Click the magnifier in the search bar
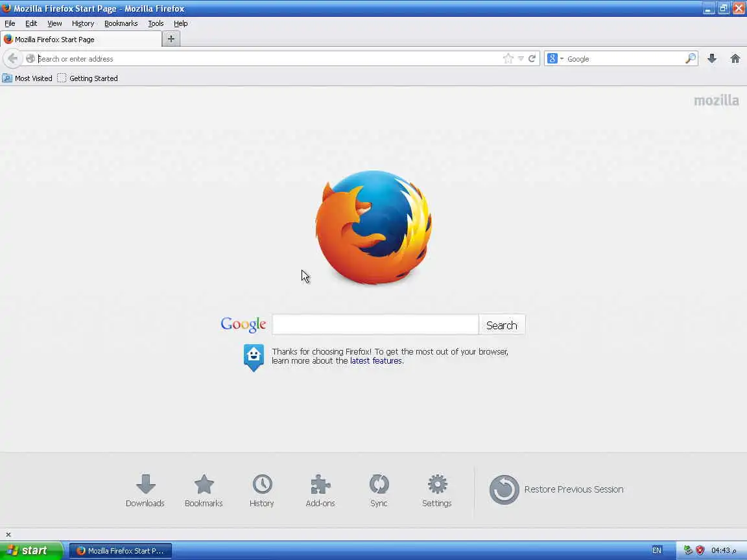This screenshot has height=560, width=747. click(x=691, y=58)
